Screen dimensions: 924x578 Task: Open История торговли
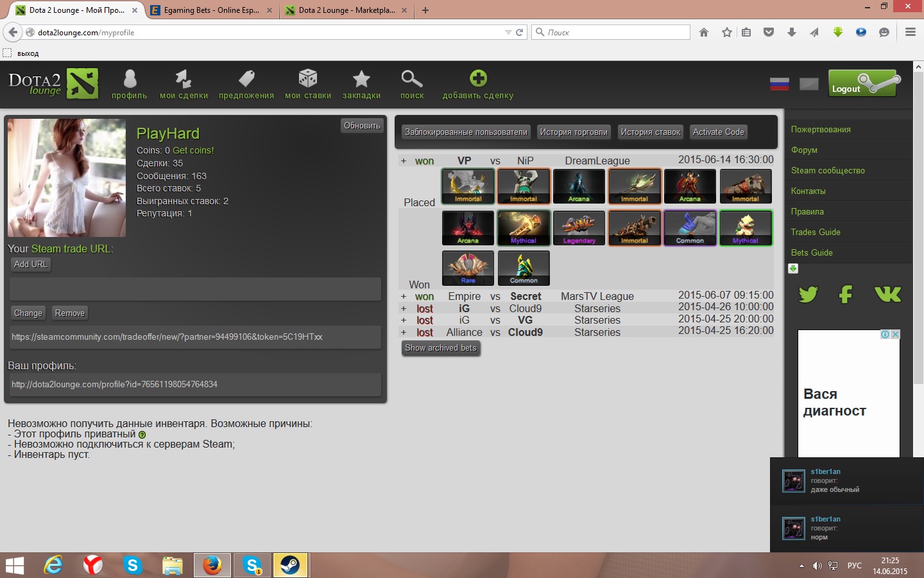pos(574,132)
